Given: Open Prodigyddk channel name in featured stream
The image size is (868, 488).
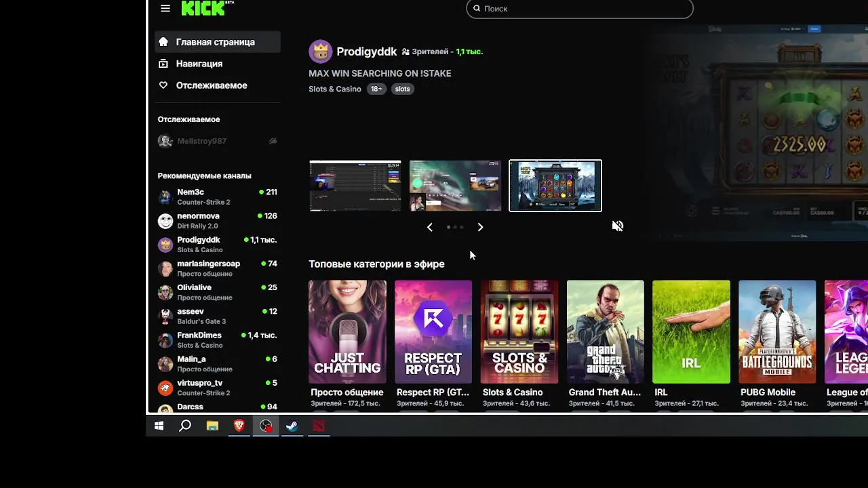Looking at the screenshot, I should [367, 52].
